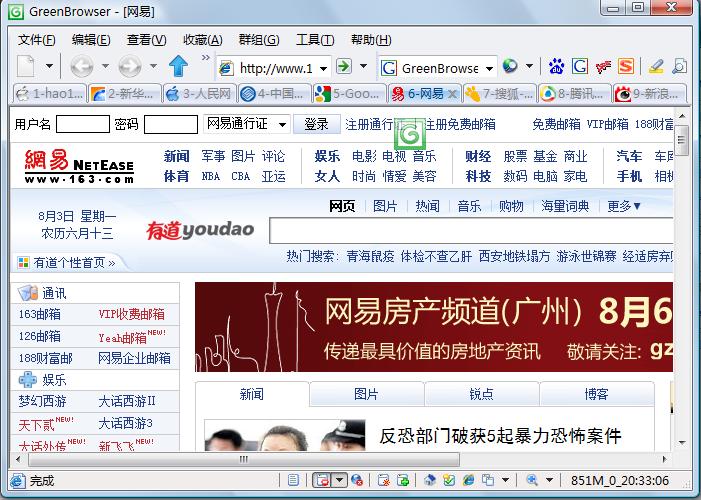Click the GreenBrowser title bar logo
Viewport: 701px width, 500px height.
16,11
